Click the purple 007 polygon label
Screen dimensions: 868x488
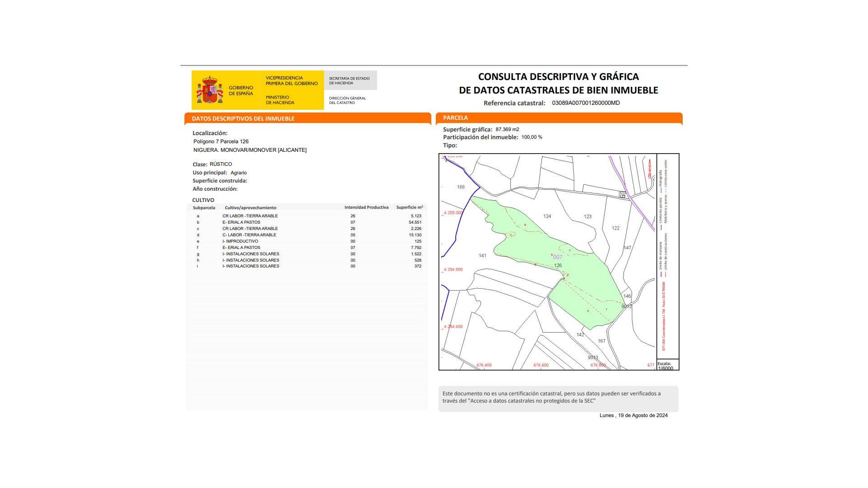coord(558,257)
